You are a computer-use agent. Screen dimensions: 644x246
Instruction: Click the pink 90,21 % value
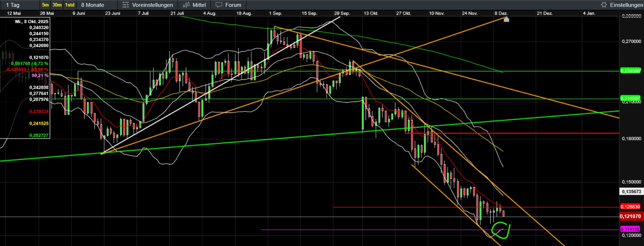40,76
